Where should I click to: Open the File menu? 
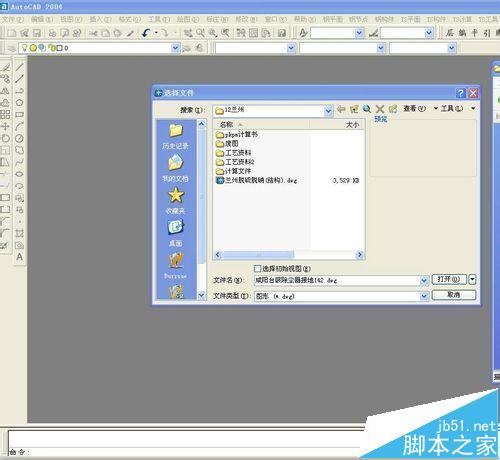pyautogui.click(x=13, y=19)
